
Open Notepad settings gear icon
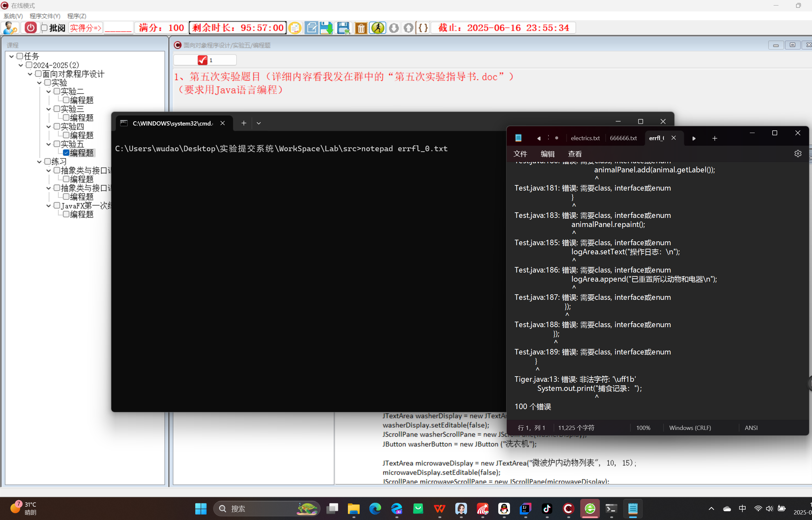798,153
